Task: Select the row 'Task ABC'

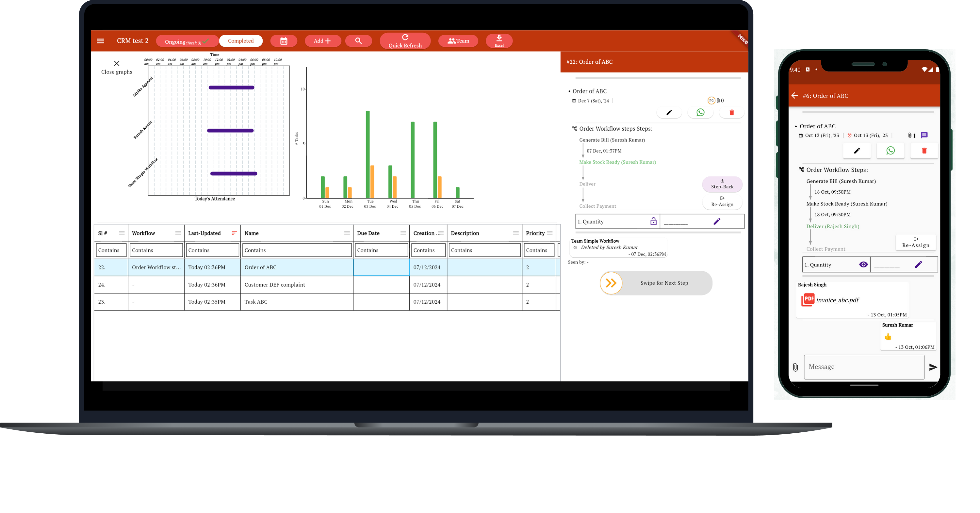Action: point(326,302)
